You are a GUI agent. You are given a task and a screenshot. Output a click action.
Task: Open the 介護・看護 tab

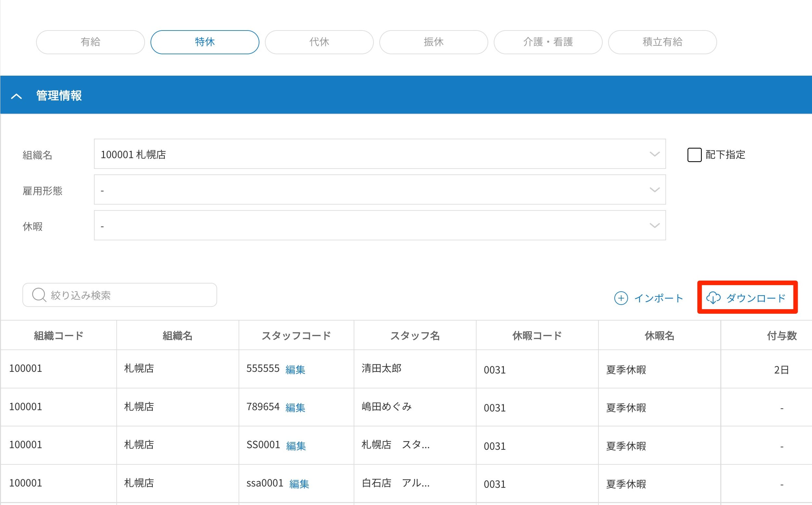click(548, 42)
